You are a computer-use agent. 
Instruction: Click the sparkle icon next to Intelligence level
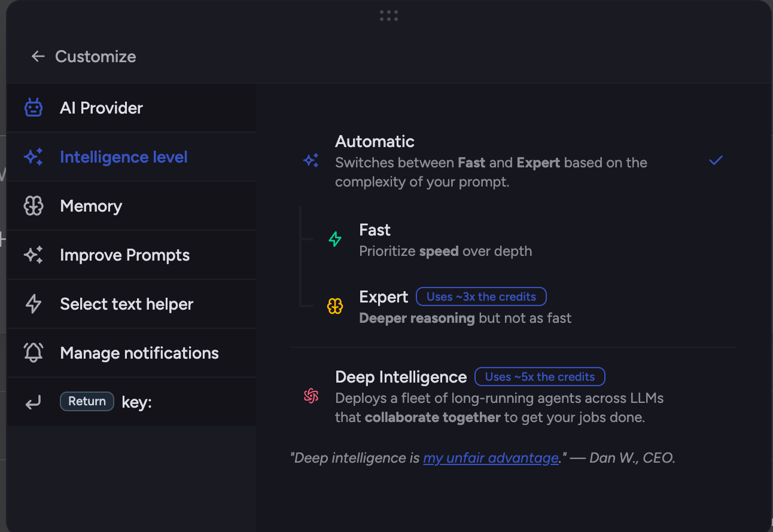[x=34, y=157]
